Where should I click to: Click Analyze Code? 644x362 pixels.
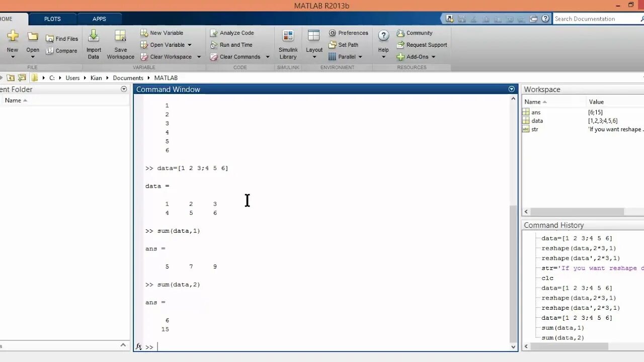232,33
